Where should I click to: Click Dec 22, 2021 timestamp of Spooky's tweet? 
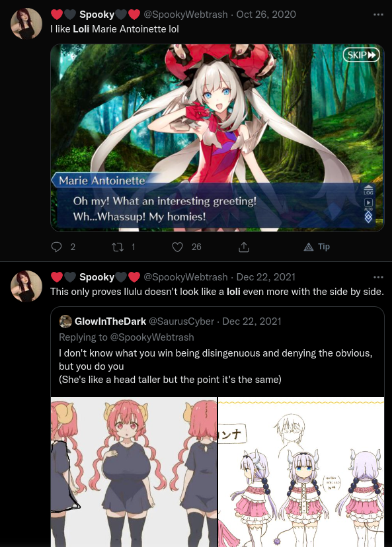(266, 277)
